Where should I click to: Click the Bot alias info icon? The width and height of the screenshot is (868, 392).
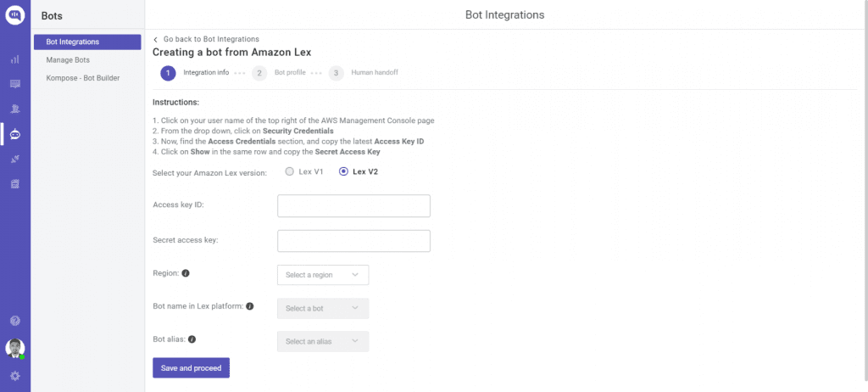192,339
